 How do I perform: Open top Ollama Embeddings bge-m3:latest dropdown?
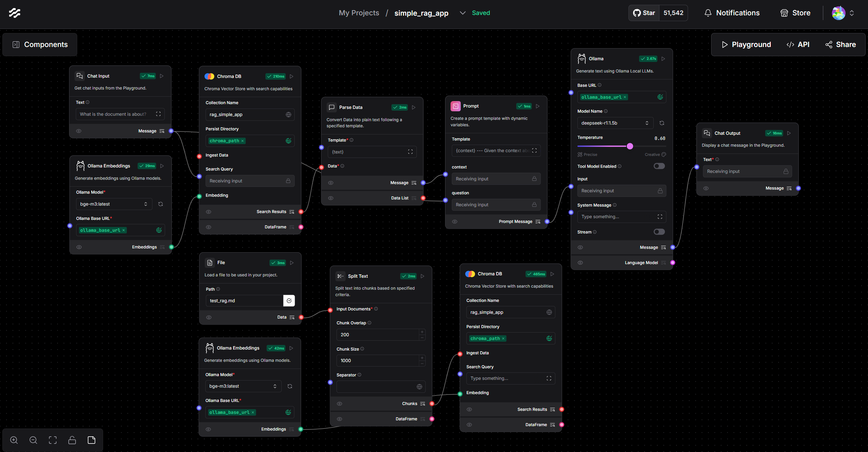click(114, 204)
